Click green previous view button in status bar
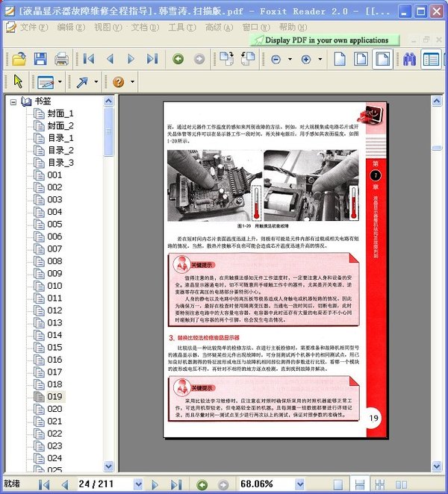The width and height of the screenshot is (448, 494). click(x=202, y=484)
